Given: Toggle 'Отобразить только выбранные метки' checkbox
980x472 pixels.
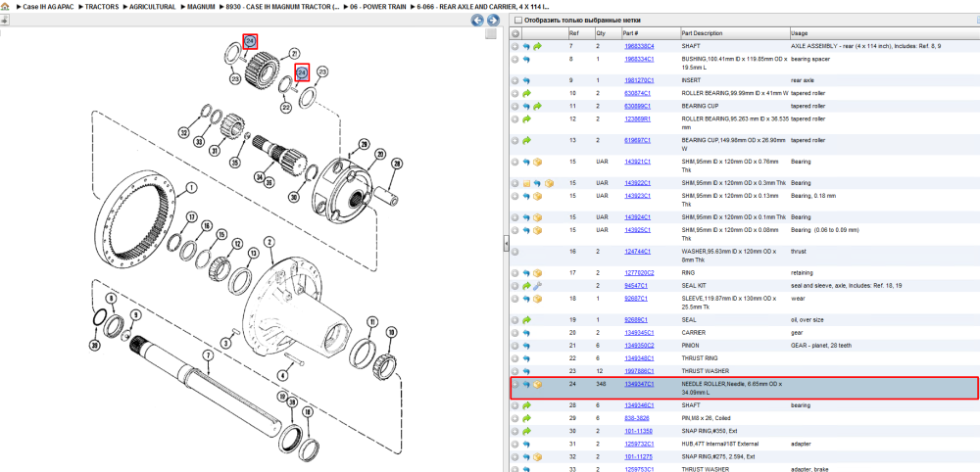Looking at the screenshot, I should click(x=517, y=20).
